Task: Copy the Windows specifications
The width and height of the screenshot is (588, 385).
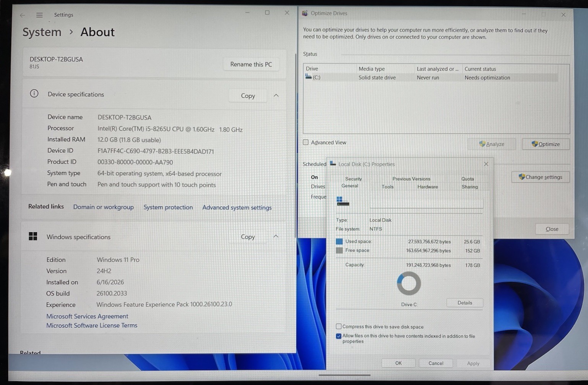Action: [248, 237]
